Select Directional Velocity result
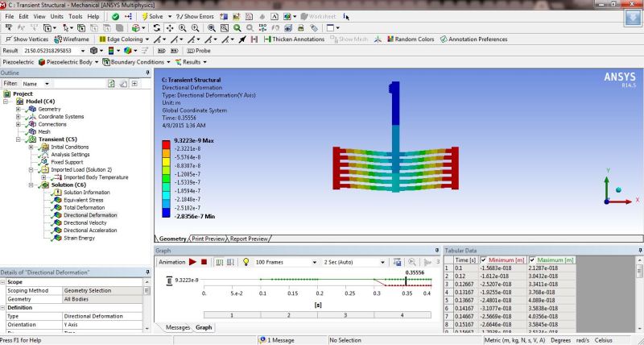Screen dimensions: 644x345 85,222
